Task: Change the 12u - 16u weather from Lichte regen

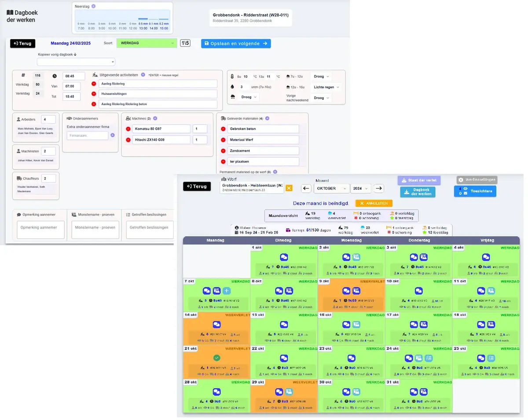Action: tap(326, 87)
